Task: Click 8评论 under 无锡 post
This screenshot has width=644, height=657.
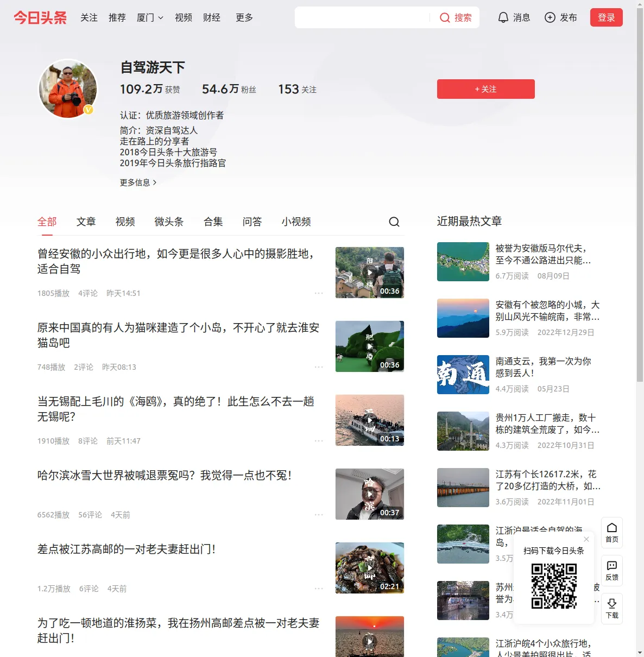Action: pyautogui.click(x=88, y=441)
